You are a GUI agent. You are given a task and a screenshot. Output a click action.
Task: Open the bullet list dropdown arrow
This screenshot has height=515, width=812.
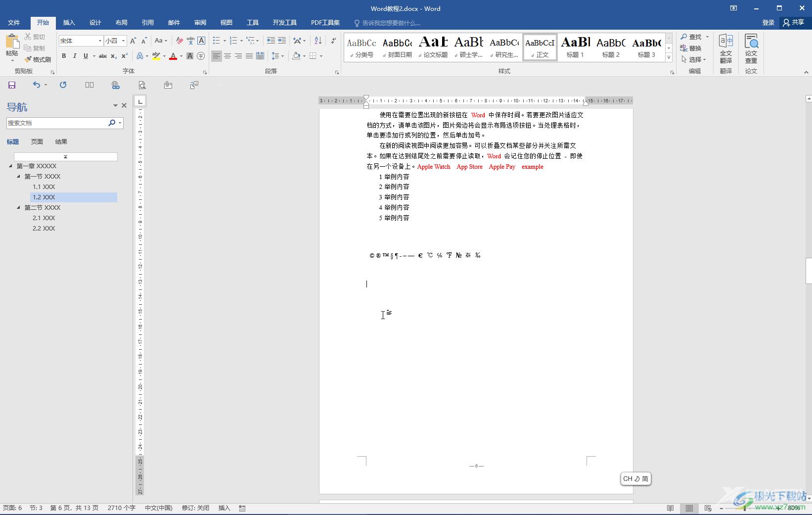pos(225,41)
